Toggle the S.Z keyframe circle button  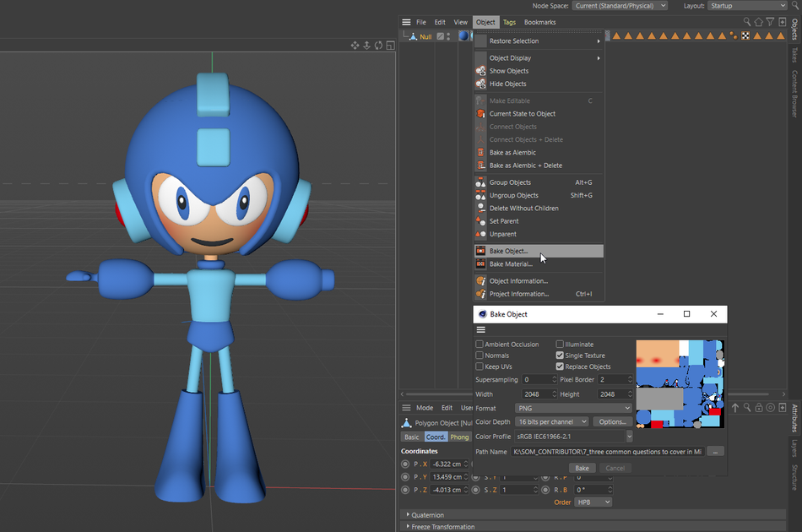[475, 490]
